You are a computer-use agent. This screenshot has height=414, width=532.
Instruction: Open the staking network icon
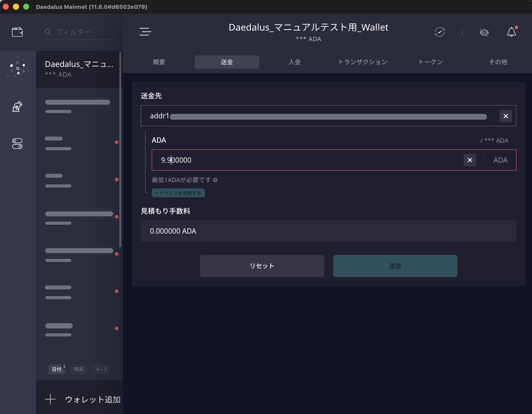tap(18, 69)
